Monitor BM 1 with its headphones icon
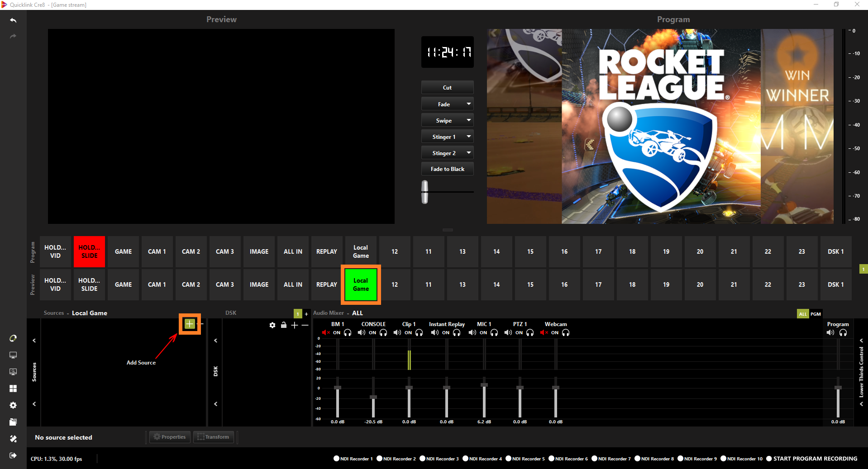The width and height of the screenshot is (868, 469). (348, 333)
